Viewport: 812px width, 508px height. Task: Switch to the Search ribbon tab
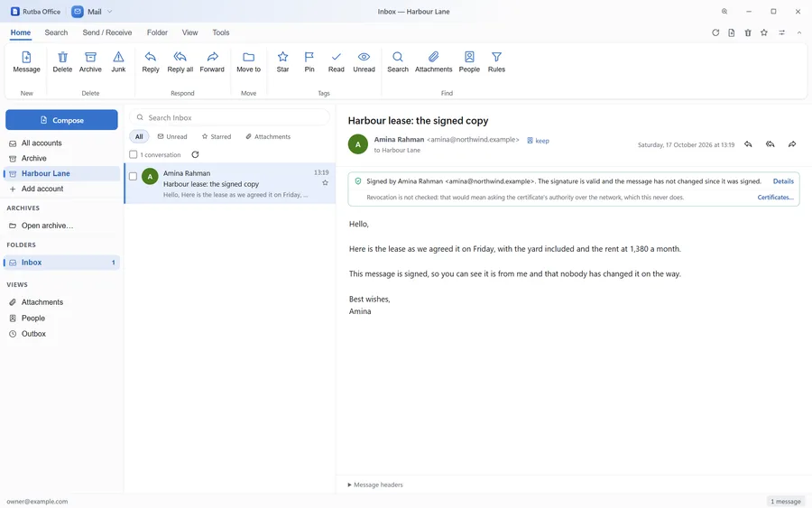[56, 32]
